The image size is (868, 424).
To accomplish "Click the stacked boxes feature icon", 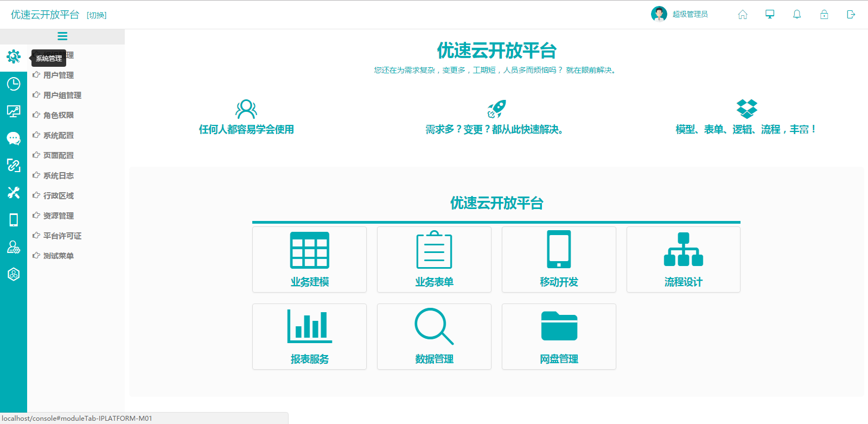I will coord(747,109).
